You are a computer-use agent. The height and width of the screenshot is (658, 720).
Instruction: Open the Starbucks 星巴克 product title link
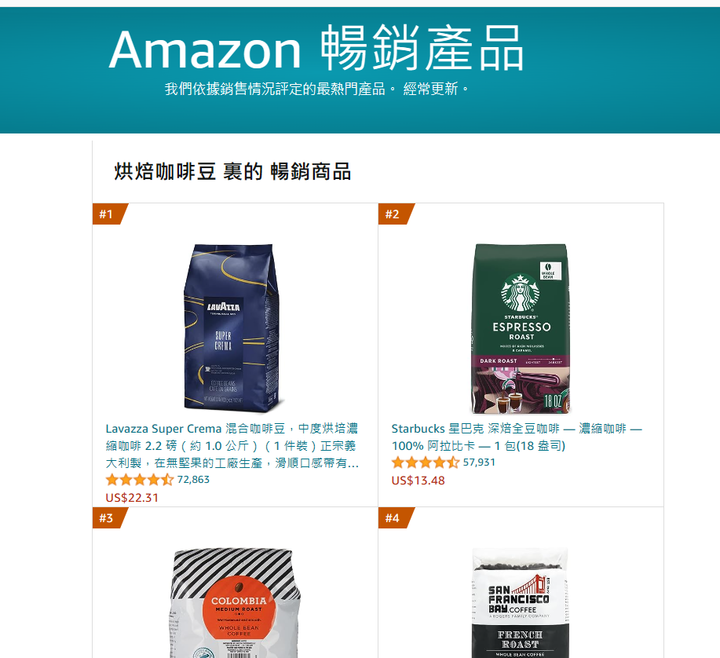point(517,437)
